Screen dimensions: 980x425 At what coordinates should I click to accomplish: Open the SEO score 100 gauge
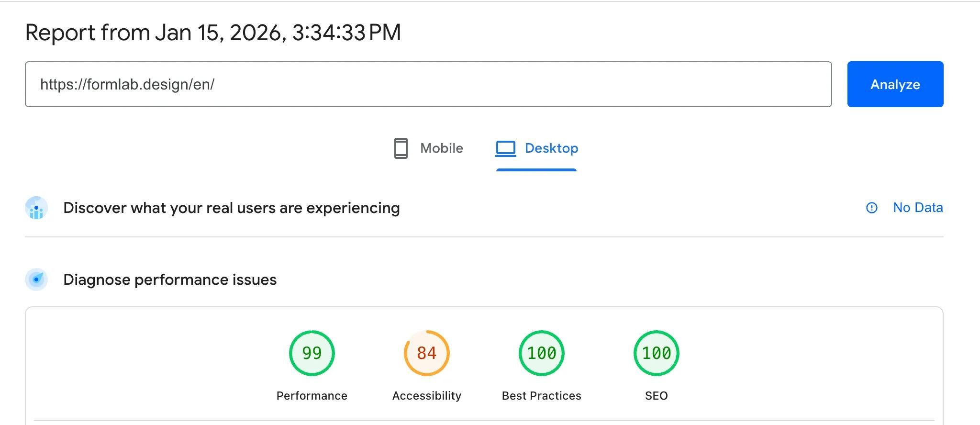click(657, 353)
